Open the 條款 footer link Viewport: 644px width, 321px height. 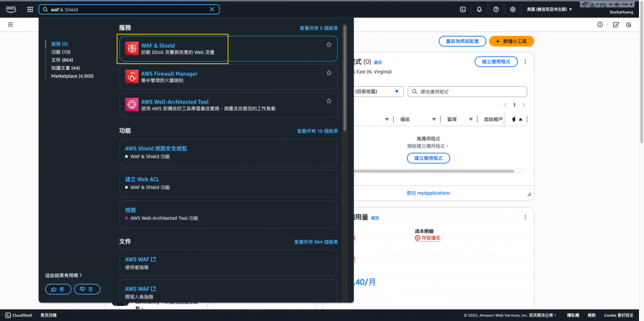[591, 315]
